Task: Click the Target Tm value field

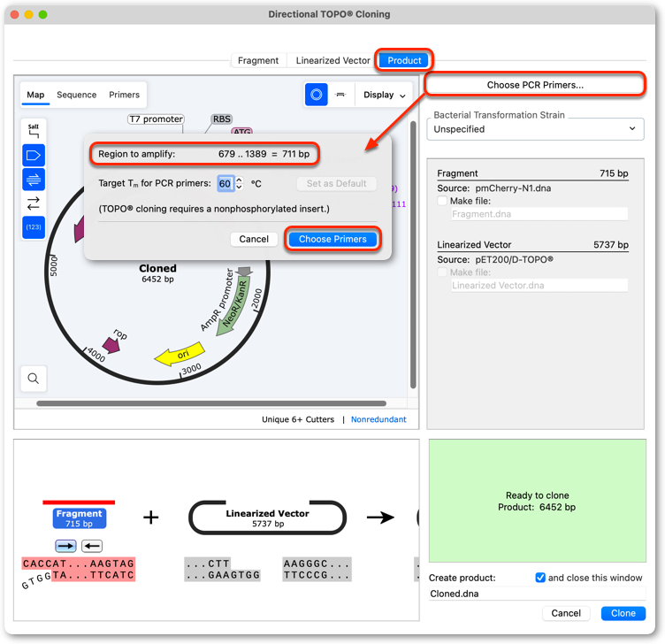Action: 225,183
